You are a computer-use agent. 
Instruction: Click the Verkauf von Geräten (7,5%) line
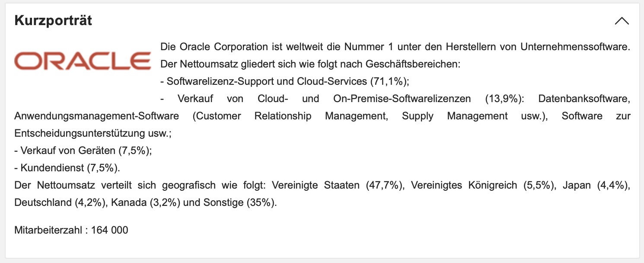pos(83,151)
